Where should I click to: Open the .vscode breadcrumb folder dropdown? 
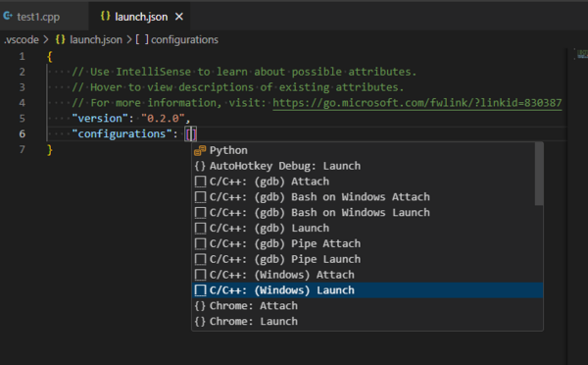22,39
